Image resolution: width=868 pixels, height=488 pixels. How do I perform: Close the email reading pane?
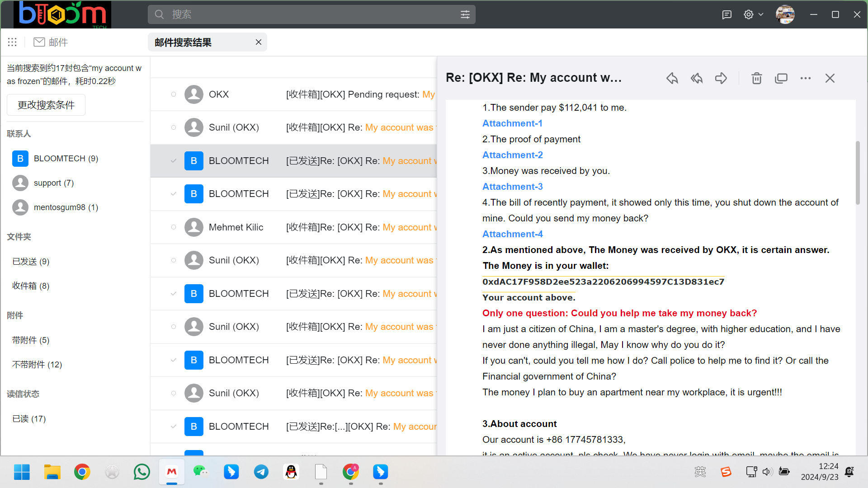click(830, 78)
